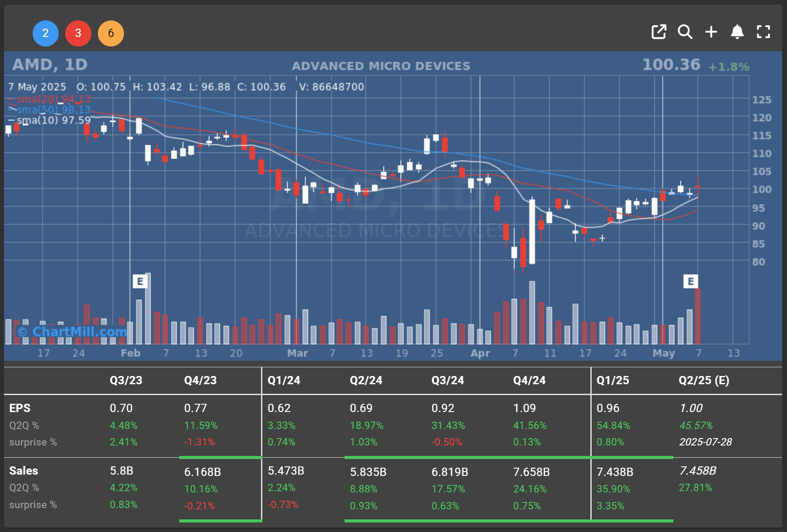This screenshot has height=532, width=787.
Task: Click EPS Q2Q estimate 45.57%
Action: click(696, 426)
